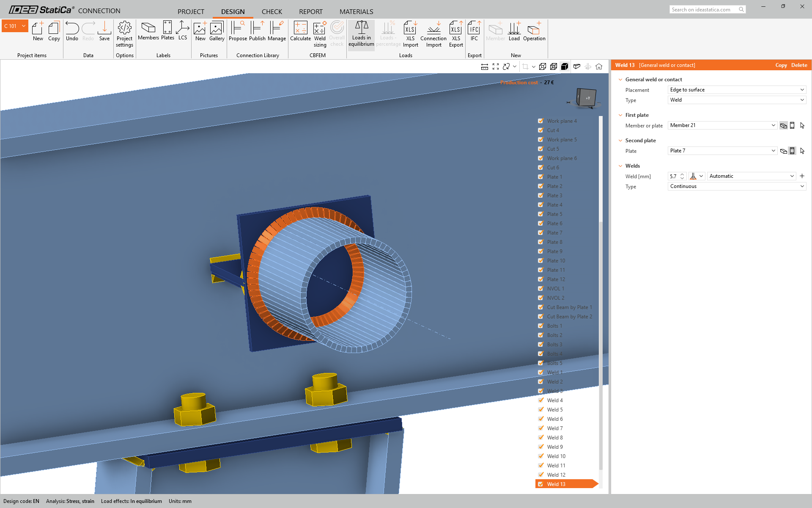The width and height of the screenshot is (812, 508).
Task: Open the Placement dropdown
Action: [x=737, y=90]
